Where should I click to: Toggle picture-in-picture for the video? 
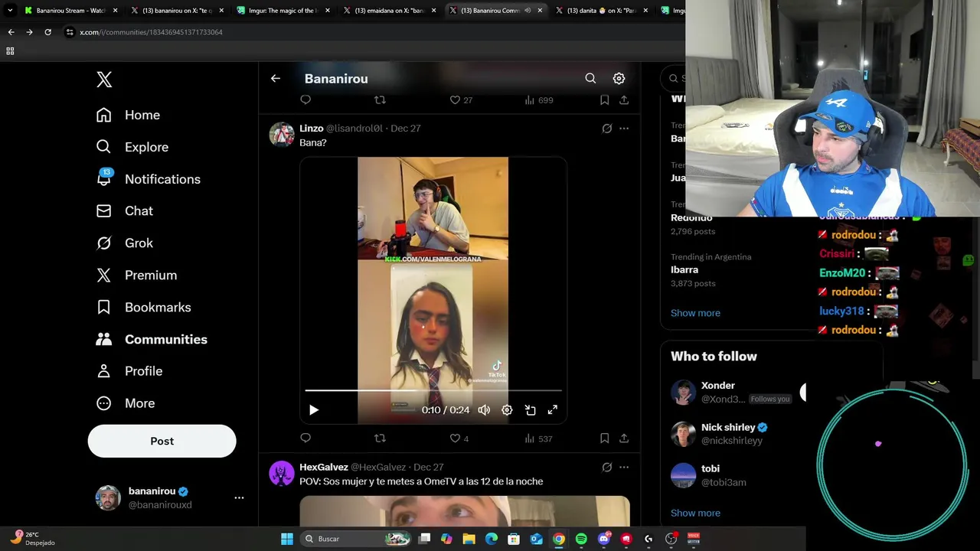tap(530, 410)
